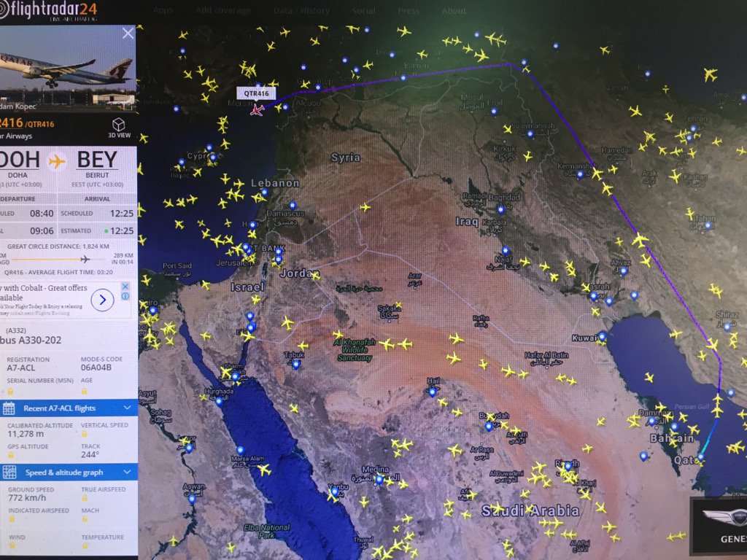The width and height of the screenshot is (747, 560).
Task: Click the QTR416 callsign in panel header
Action: click(x=40, y=124)
